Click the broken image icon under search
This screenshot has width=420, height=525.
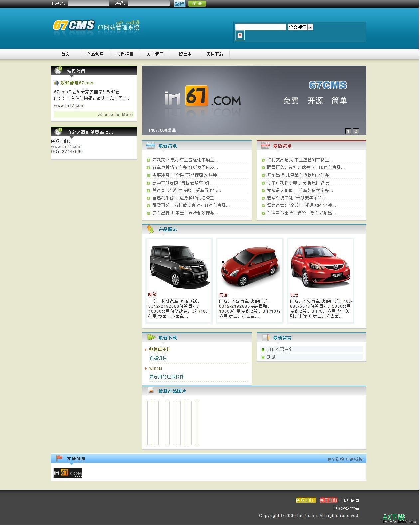click(x=240, y=35)
